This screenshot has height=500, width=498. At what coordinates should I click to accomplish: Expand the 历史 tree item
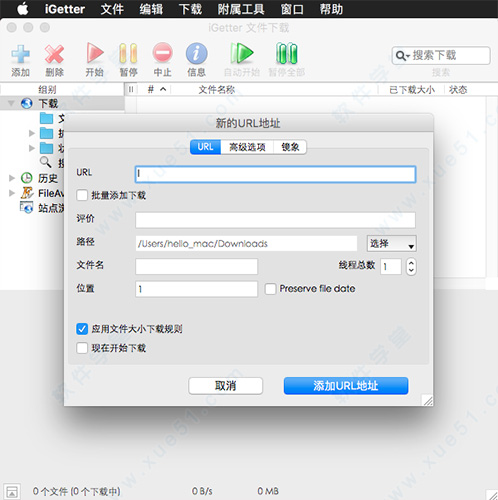pyautogui.click(x=12, y=178)
